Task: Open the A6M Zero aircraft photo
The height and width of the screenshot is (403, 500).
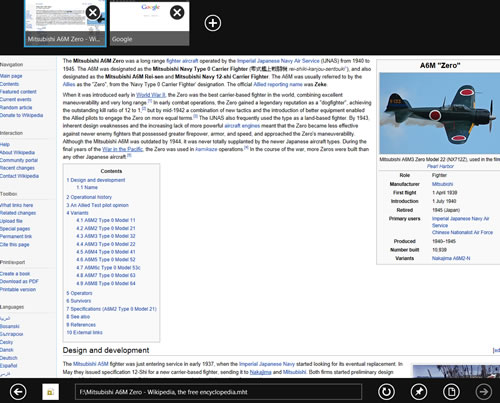Action: tap(440, 113)
